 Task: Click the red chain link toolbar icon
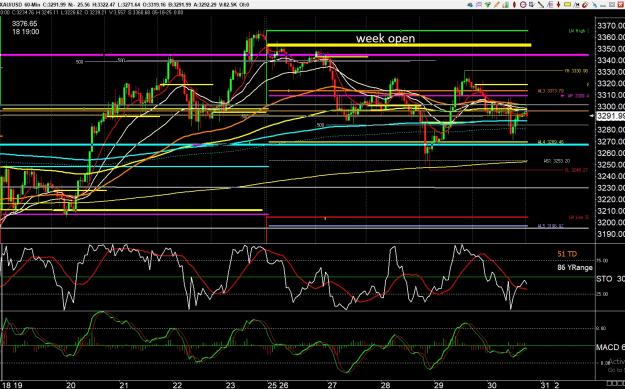coord(586,5)
